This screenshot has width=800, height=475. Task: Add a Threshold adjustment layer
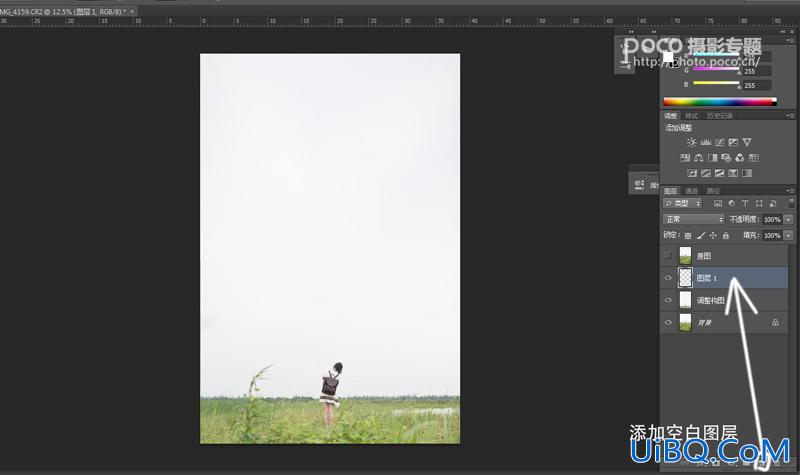[719, 173]
